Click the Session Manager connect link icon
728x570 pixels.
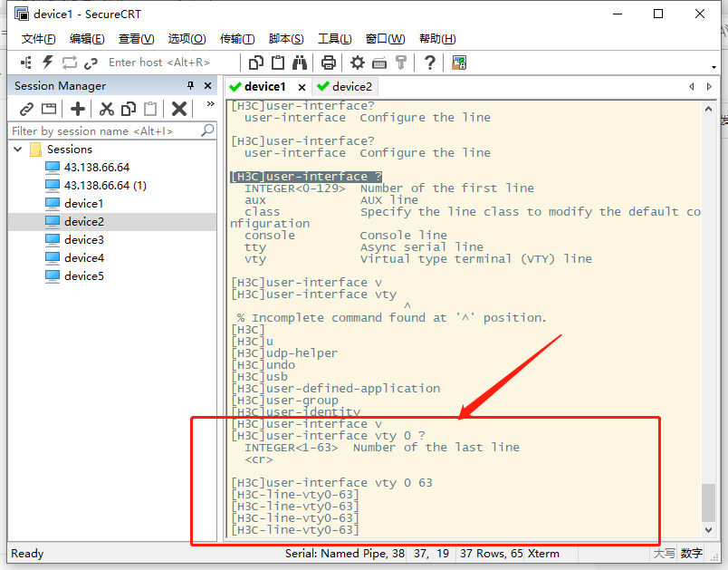[26, 109]
